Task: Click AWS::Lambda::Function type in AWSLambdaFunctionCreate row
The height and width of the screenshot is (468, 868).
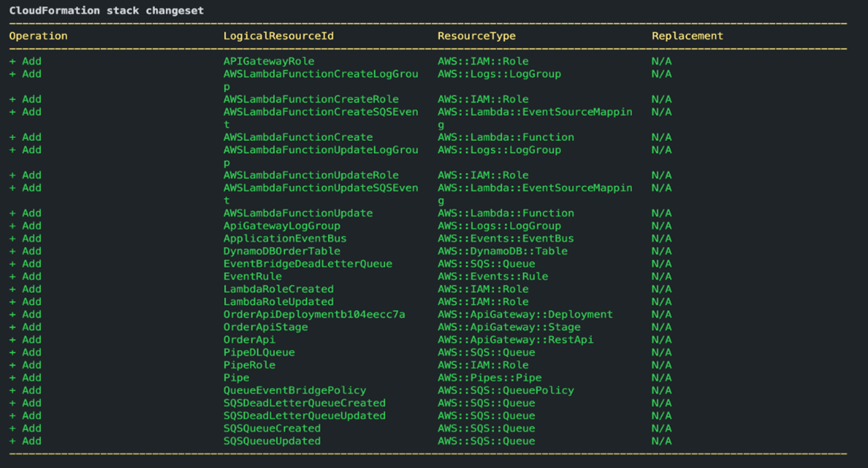Action: 506,137
